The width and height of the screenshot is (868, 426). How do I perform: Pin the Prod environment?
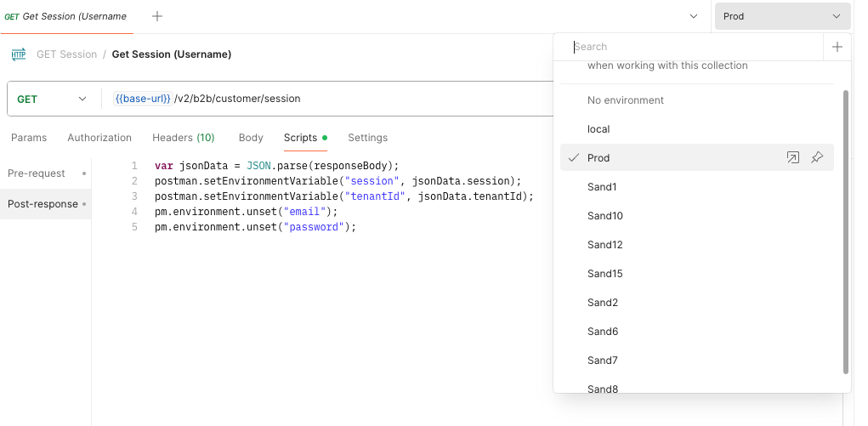click(x=817, y=158)
